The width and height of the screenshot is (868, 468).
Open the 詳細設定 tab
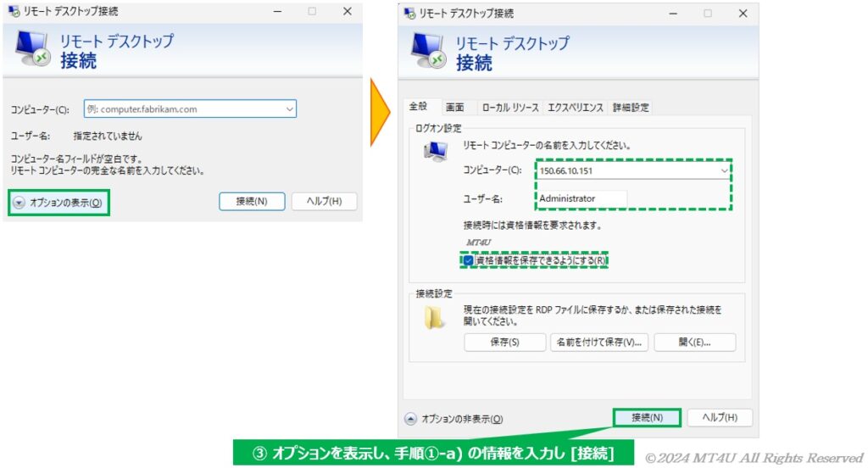coord(631,108)
